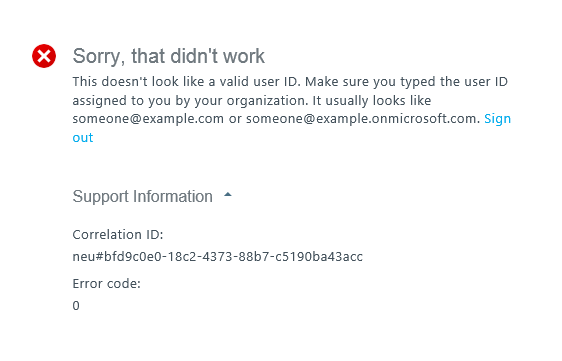Click the word "out" on the link's second line
The image size is (562, 361).
pos(83,138)
